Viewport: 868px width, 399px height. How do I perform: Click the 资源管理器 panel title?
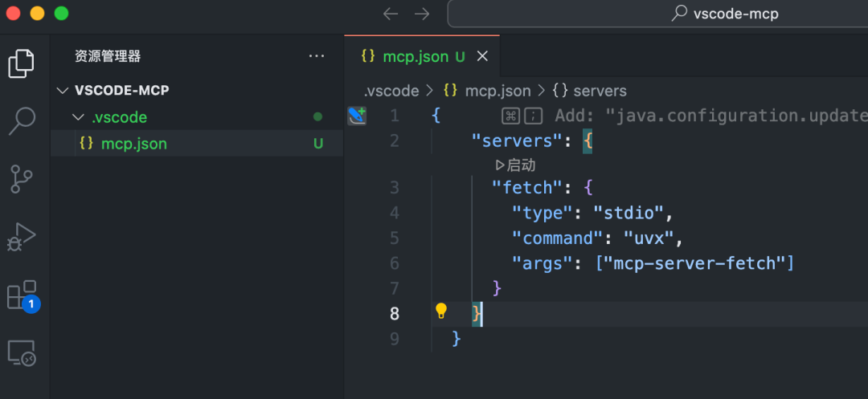[108, 56]
